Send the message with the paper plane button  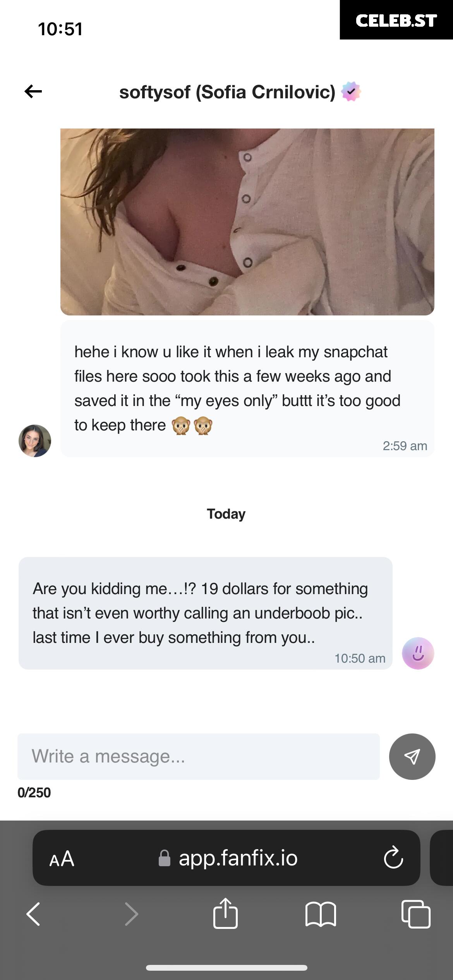[x=412, y=757]
